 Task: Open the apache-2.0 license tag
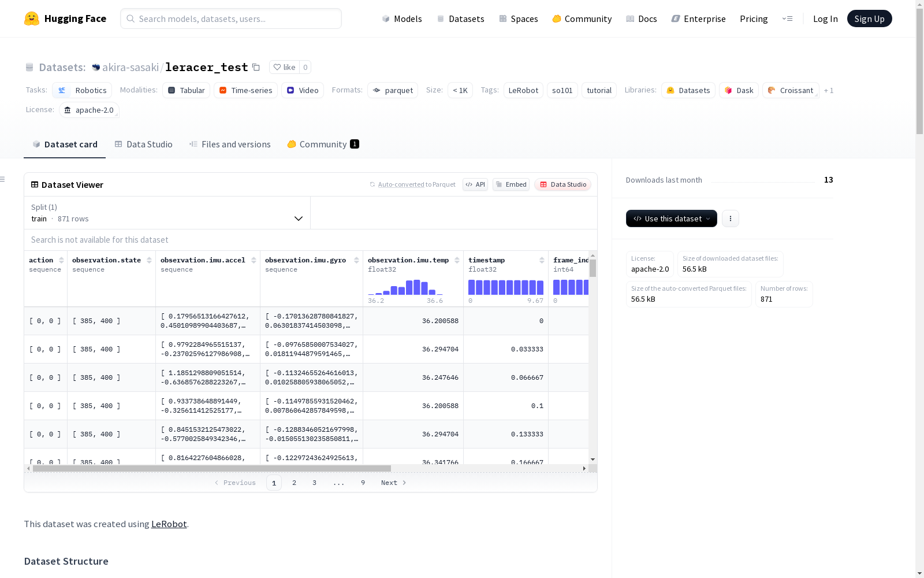89,110
